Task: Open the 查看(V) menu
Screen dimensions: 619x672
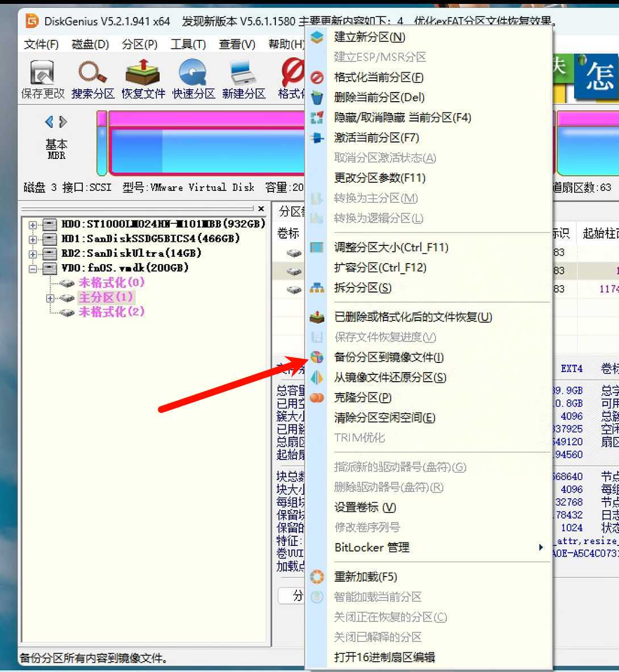Action: click(x=237, y=44)
